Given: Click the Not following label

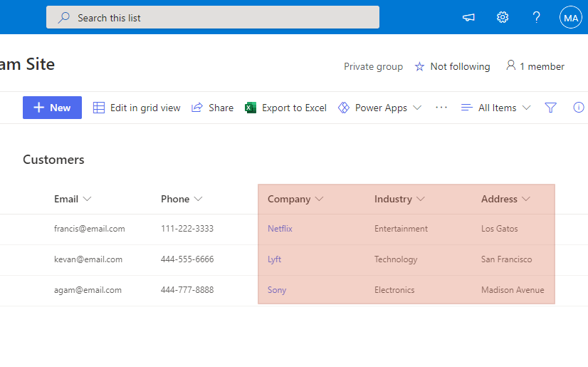Looking at the screenshot, I should coord(460,67).
